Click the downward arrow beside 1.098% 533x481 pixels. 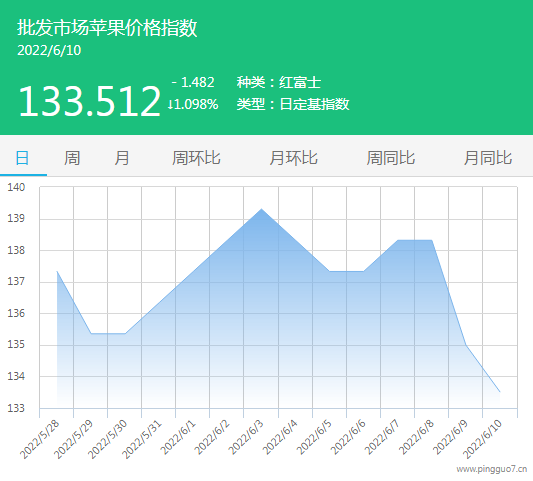pos(170,105)
